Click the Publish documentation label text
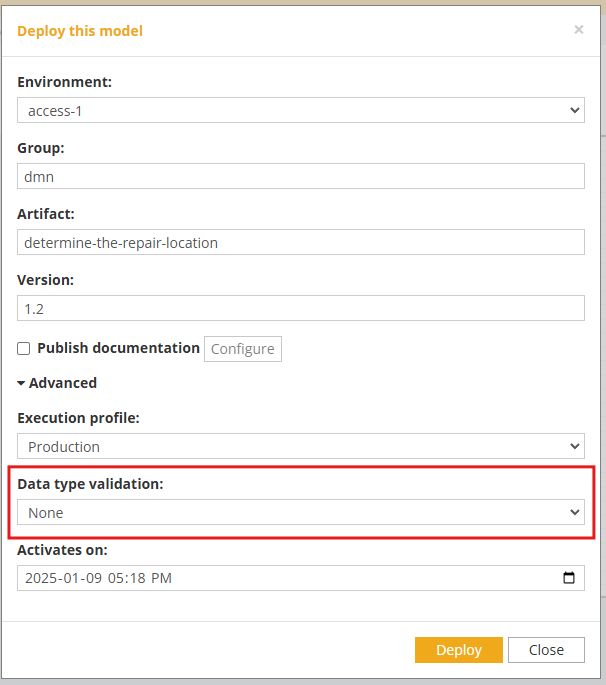Screen dimensions: 606x685 pos(118,348)
